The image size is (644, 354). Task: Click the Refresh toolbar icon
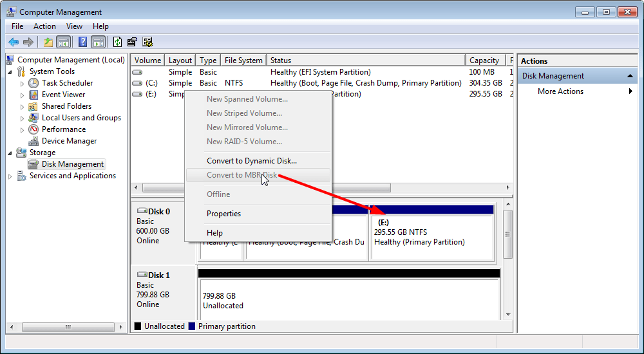tap(117, 42)
